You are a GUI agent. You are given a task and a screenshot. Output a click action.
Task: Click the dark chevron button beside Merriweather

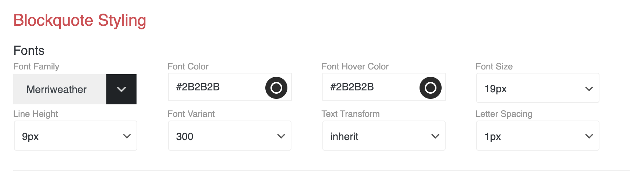click(121, 89)
